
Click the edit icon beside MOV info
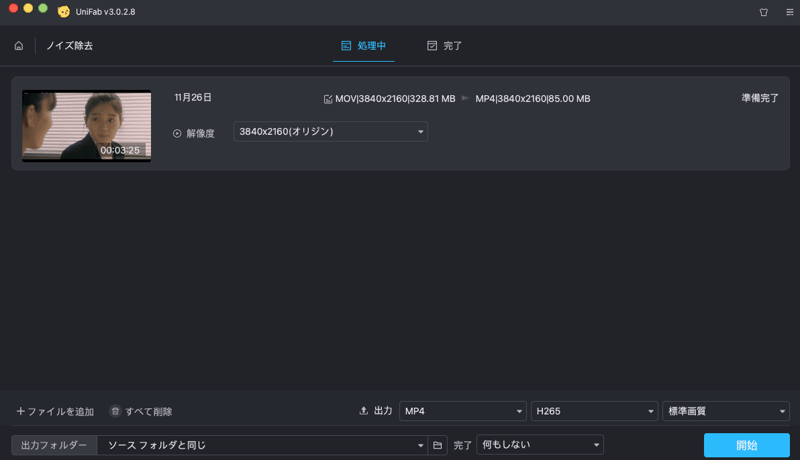328,99
